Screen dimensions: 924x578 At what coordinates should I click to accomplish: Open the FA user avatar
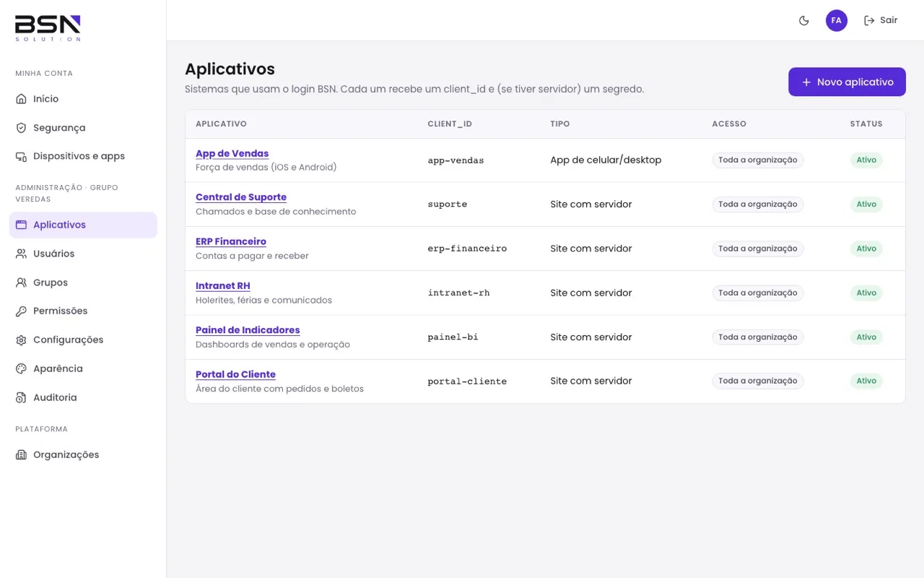click(837, 20)
